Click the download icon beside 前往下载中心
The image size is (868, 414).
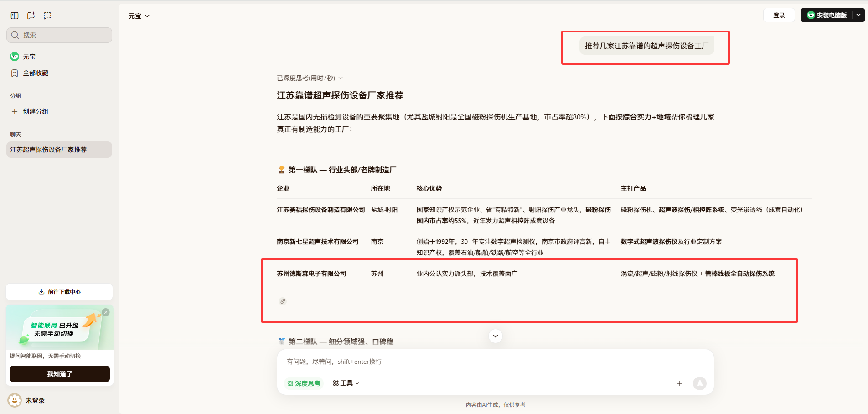click(x=41, y=292)
